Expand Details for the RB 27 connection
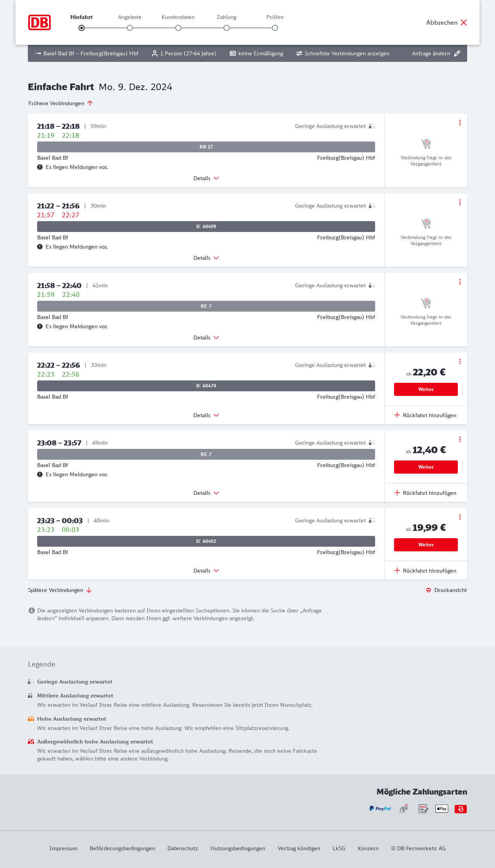 (x=206, y=178)
